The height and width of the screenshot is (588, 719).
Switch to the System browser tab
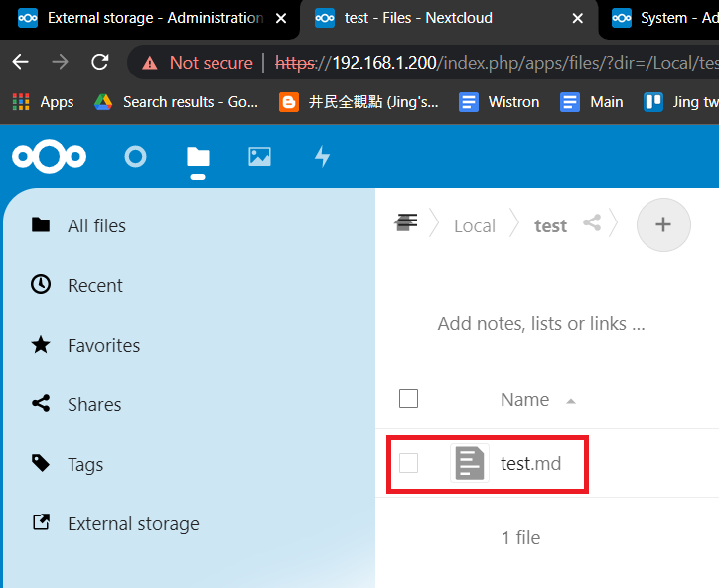(660, 19)
